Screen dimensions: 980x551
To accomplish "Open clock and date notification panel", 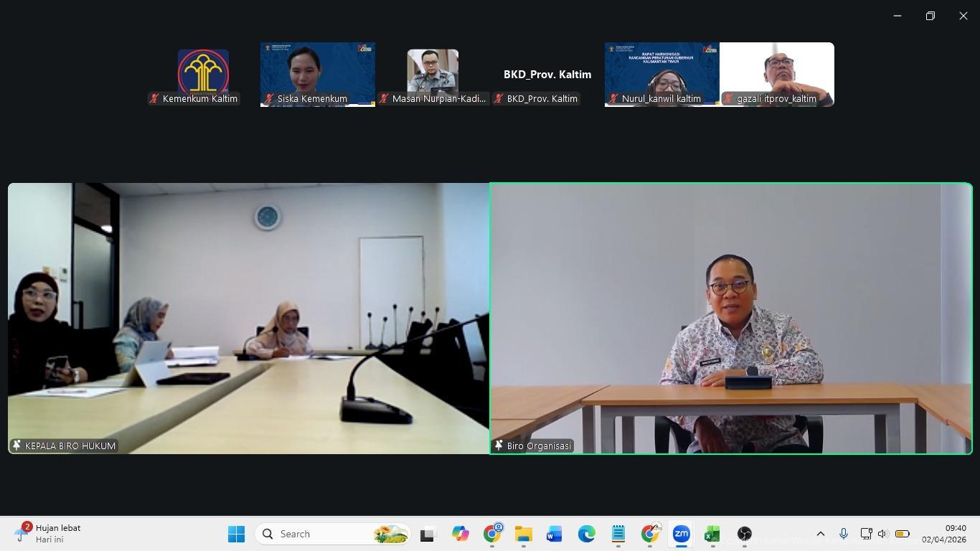I will (943, 534).
